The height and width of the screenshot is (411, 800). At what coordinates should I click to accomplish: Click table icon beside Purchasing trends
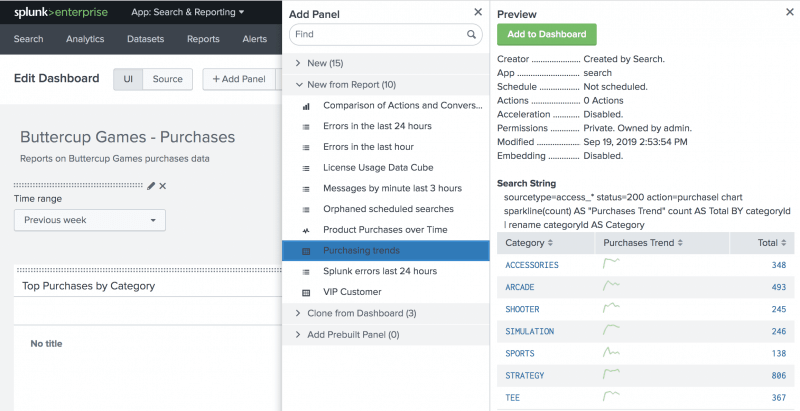click(306, 251)
